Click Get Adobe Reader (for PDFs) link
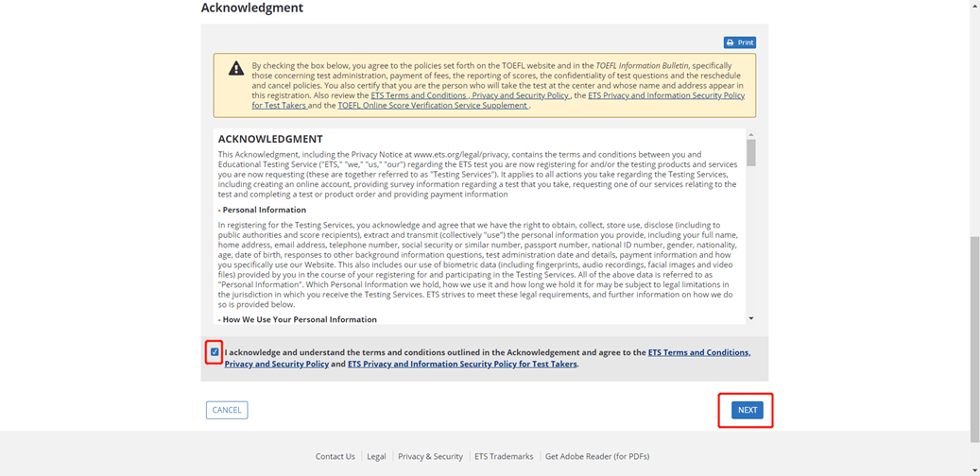 pyautogui.click(x=597, y=456)
